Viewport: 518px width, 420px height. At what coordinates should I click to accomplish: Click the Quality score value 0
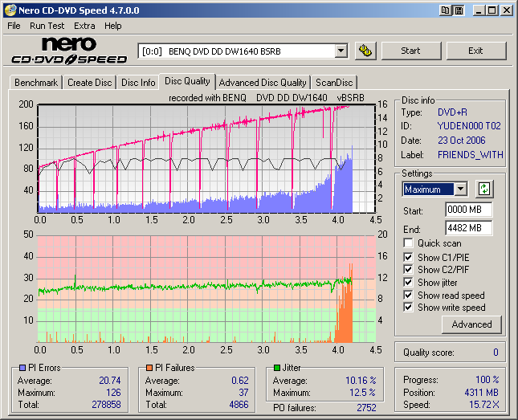(x=496, y=353)
